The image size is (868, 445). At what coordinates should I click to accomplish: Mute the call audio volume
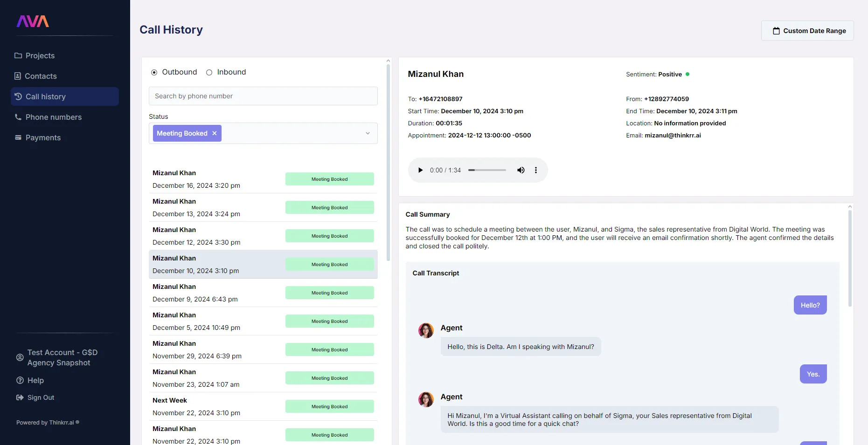pyautogui.click(x=521, y=170)
